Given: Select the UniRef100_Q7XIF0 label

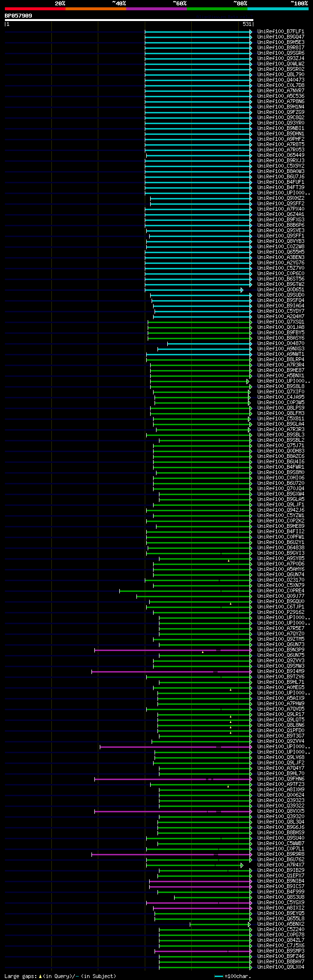Looking at the screenshot, I should click(281, 392).
